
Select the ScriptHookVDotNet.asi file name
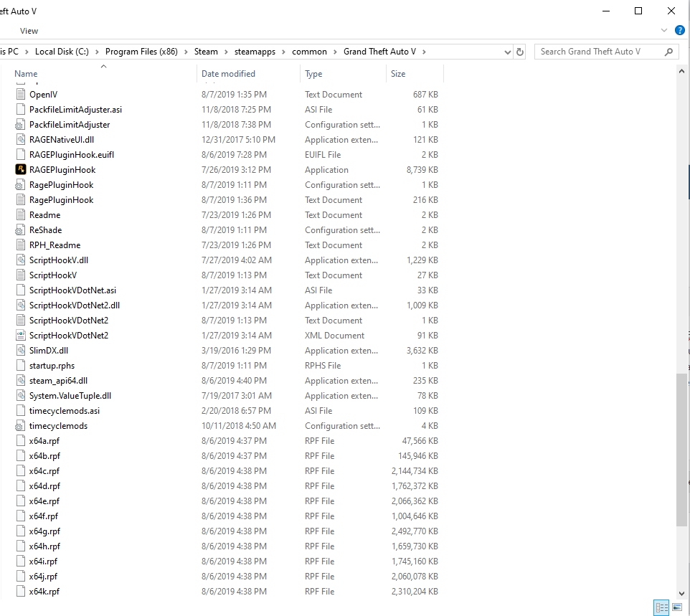(72, 290)
